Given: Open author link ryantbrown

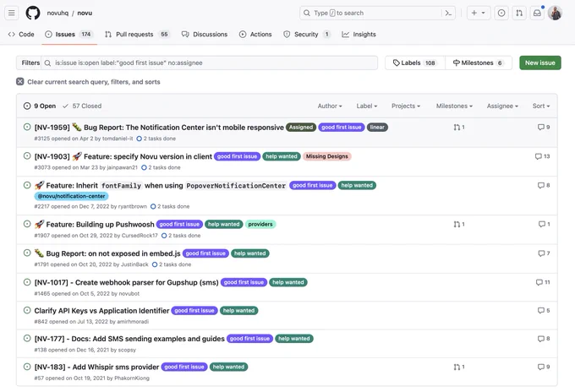Looking at the screenshot, I should [x=133, y=206].
